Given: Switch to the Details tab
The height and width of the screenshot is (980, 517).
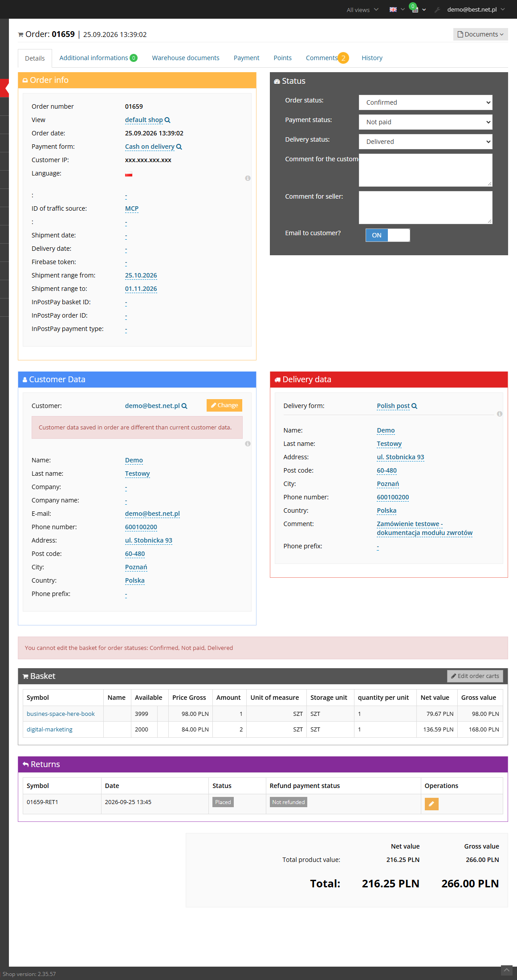Looking at the screenshot, I should 35,58.
